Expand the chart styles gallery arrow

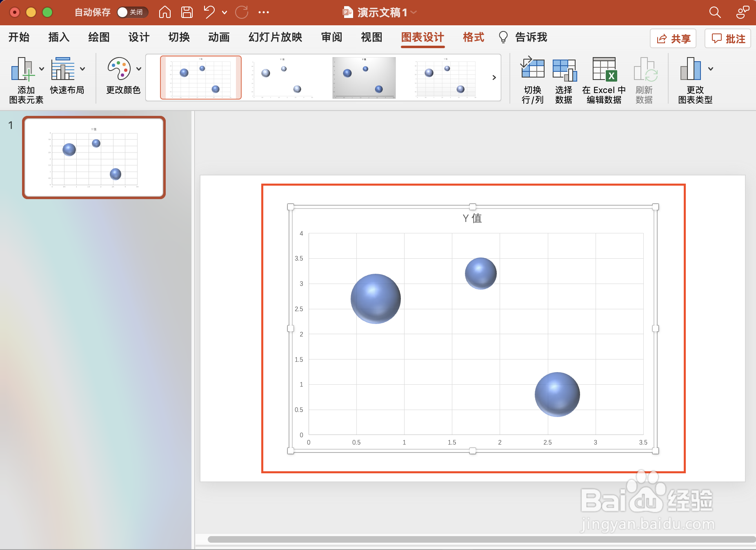[x=494, y=78]
